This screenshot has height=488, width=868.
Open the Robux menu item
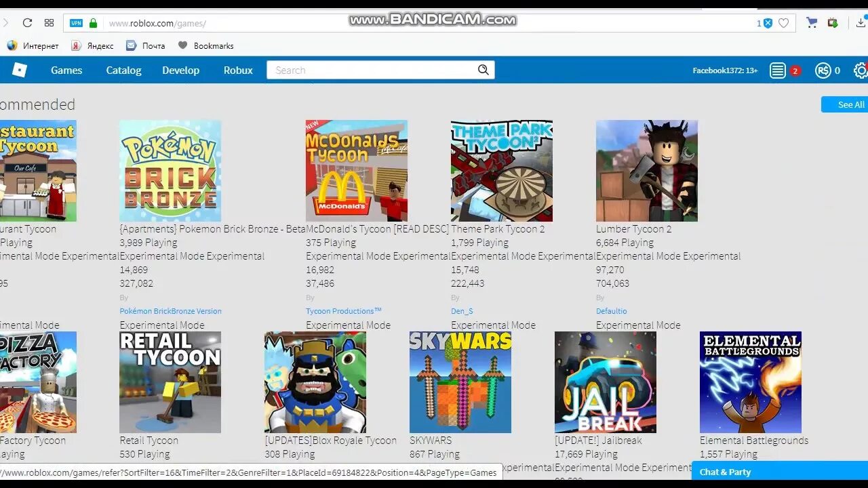click(238, 70)
